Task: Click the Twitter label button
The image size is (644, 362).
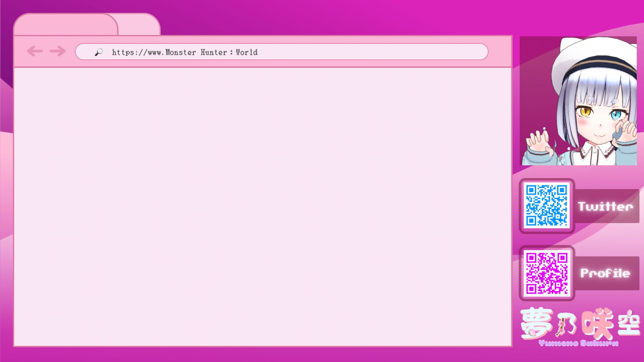Action: tap(605, 206)
